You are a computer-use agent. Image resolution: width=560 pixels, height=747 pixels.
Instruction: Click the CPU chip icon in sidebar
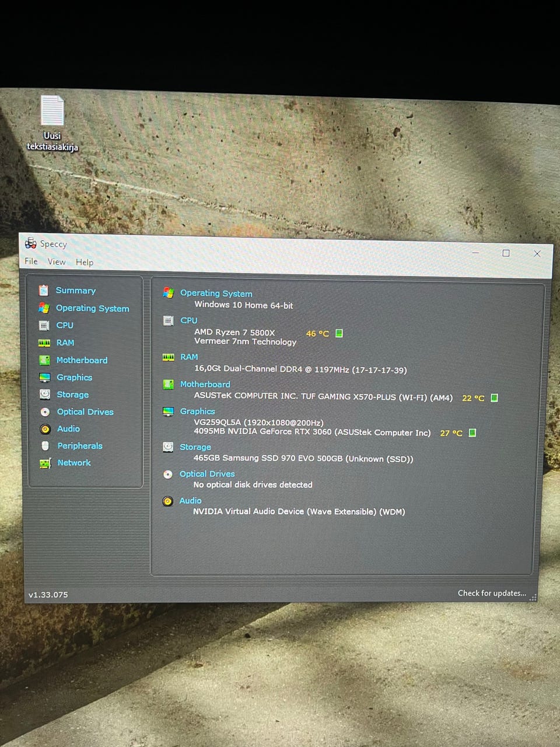point(44,325)
